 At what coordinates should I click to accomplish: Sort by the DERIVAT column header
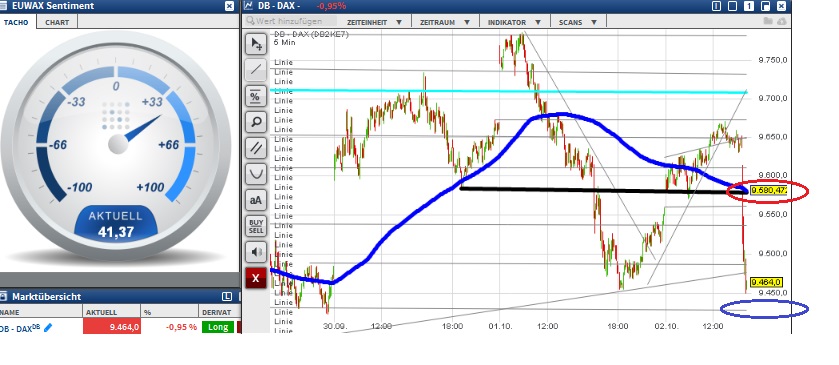(x=219, y=312)
